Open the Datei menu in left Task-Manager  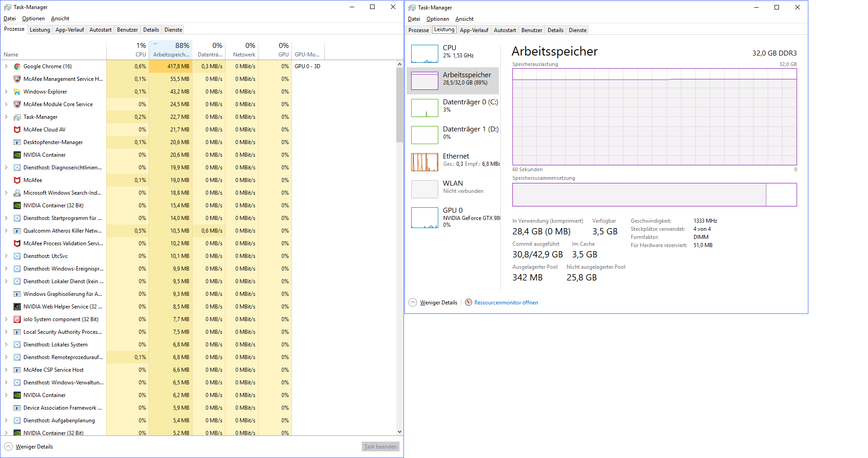click(x=9, y=19)
